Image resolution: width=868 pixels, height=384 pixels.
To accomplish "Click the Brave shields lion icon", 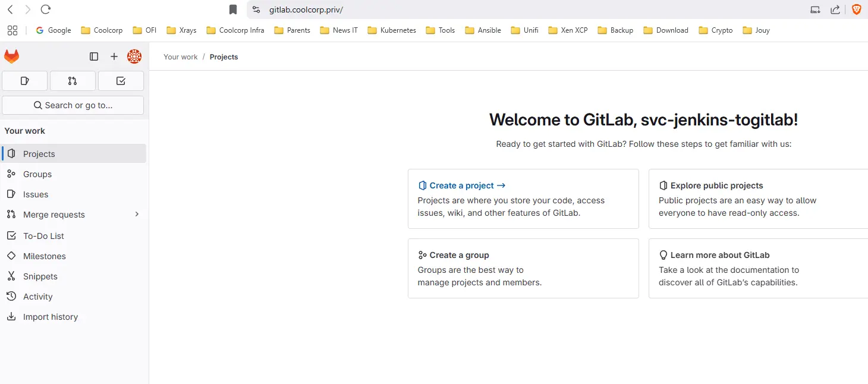I will 856,10.
